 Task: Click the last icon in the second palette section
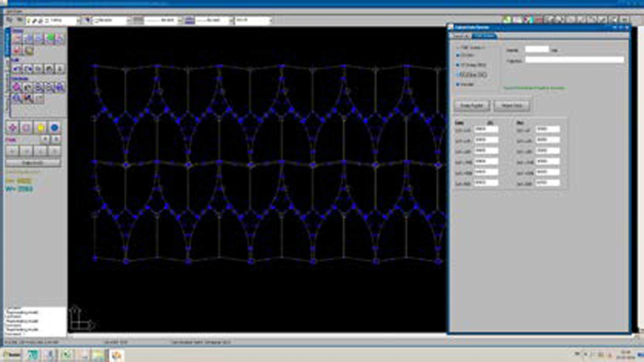(60, 68)
